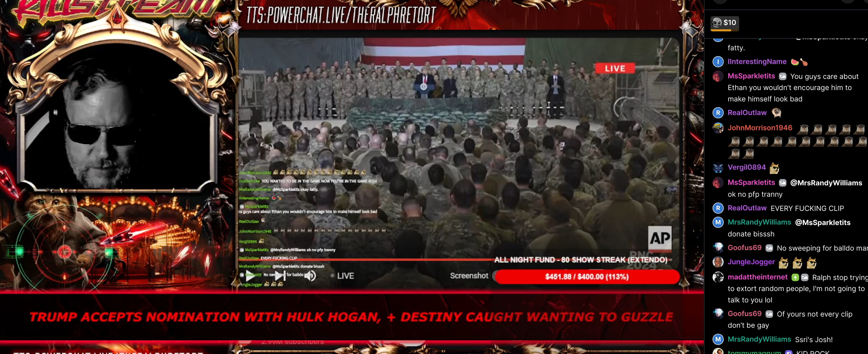Viewport: 868px width, 354px height.
Task: Click JungleJogger's avatar
Action: tap(718, 262)
